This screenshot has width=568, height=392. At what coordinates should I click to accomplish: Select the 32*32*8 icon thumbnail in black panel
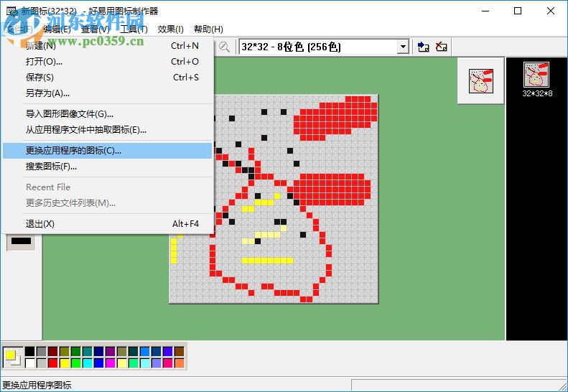click(x=537, y=75)
